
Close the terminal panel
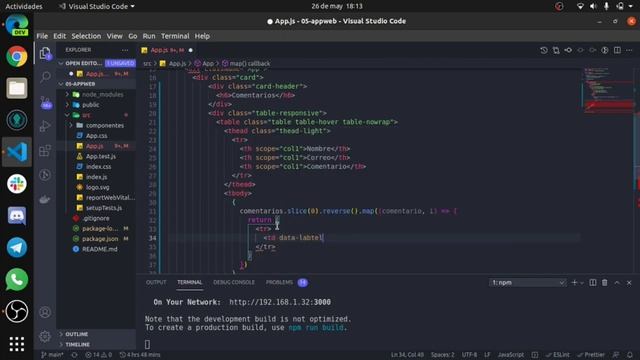[x=629, y=282]
